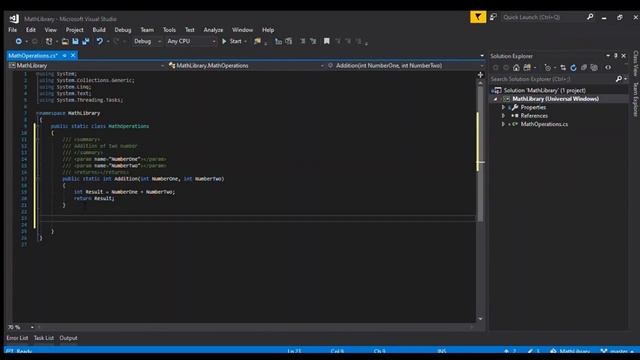
Task: Expand the Properties node
Action: coord(503,107)
